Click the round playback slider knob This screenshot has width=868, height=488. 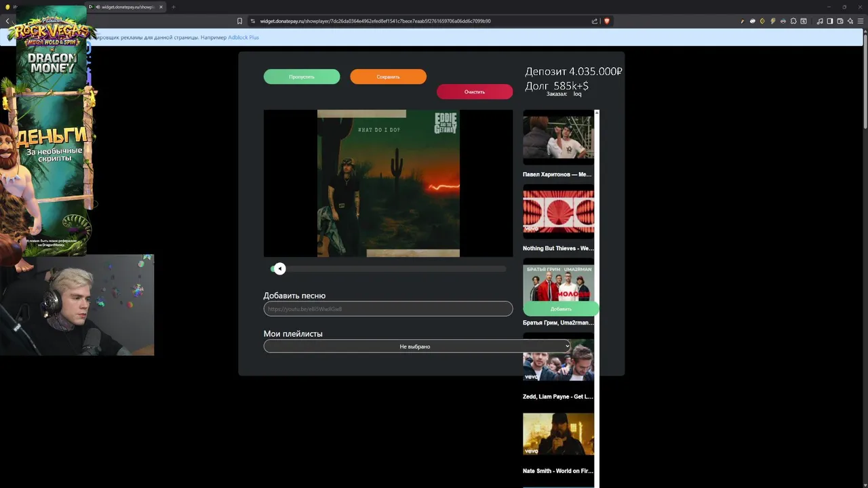coord(279,269)
